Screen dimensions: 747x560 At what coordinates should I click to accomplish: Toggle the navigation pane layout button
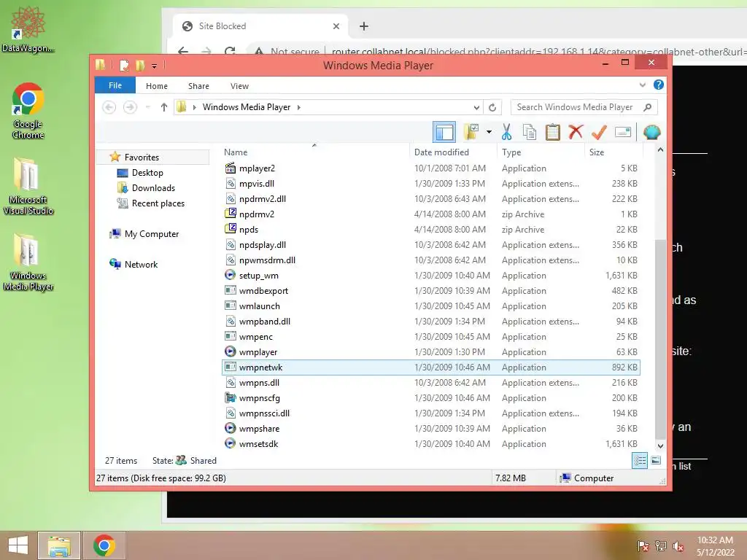coord(444,133)
